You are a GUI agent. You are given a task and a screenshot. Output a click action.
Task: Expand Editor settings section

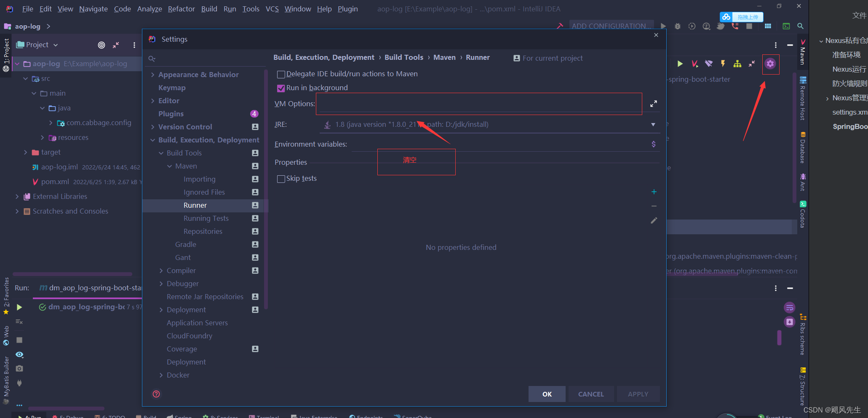pyautogui.click(x=152, y=101)
